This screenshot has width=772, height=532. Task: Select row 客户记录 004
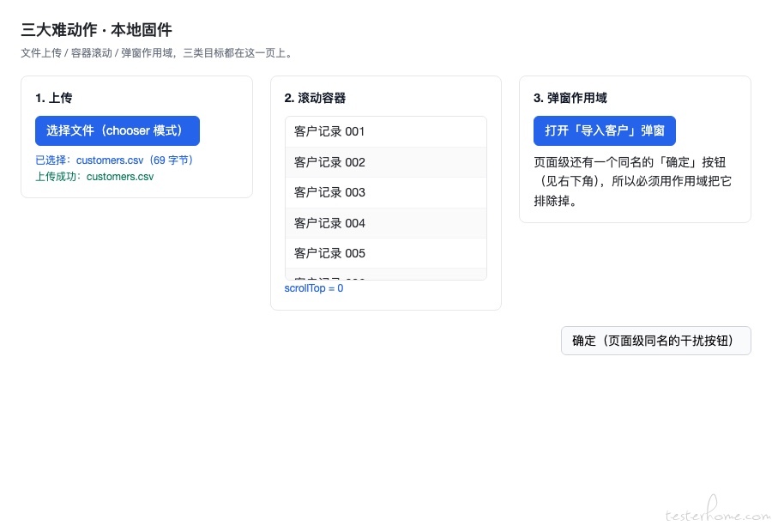click(x=385, y=223)
